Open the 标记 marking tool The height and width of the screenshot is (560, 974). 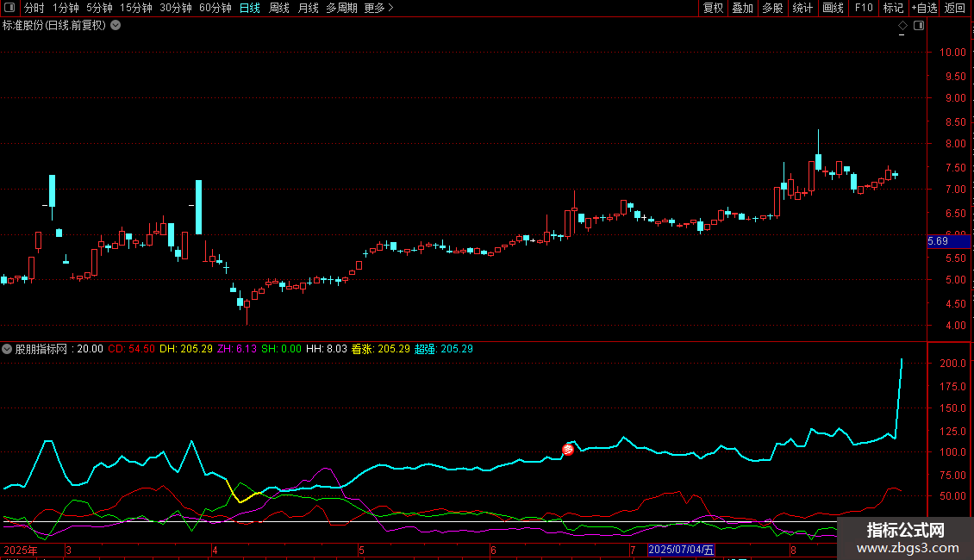[893, 8]
